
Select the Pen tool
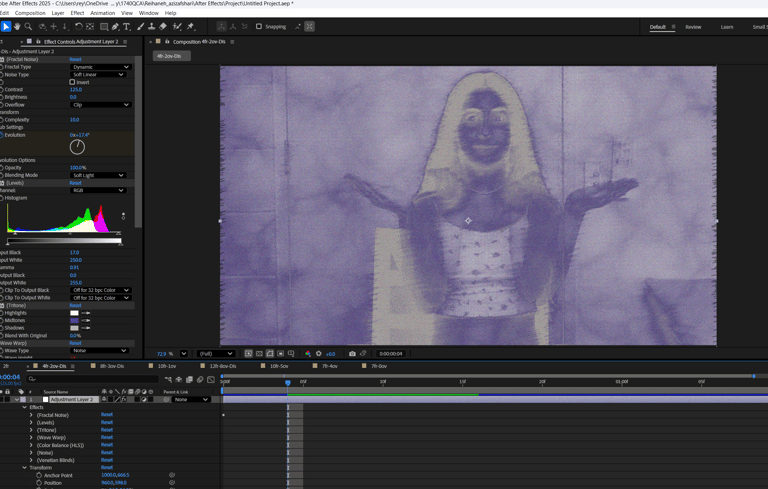(115, 26)
